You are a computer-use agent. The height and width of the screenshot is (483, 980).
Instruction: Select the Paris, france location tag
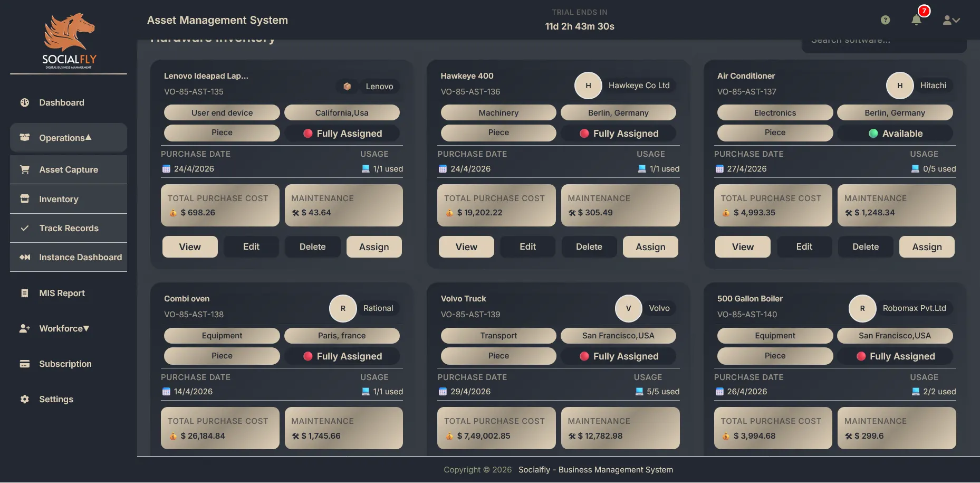coord(342,336)
